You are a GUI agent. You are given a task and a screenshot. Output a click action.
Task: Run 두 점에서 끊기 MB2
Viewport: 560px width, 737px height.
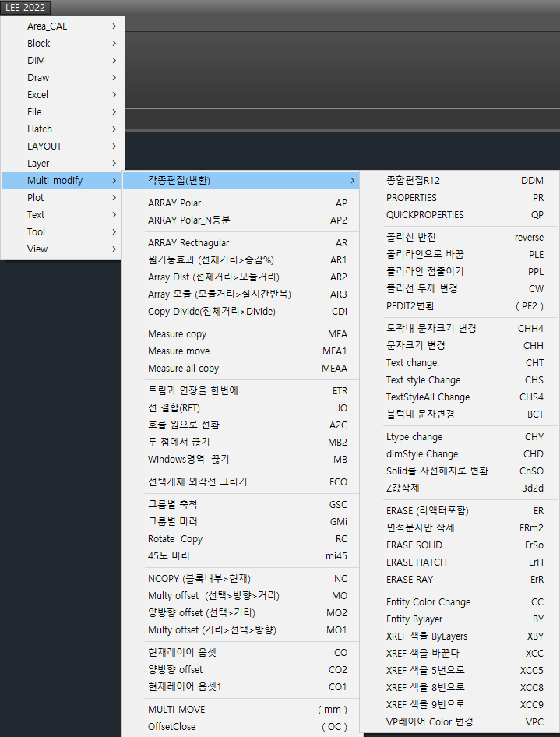(x=241, y=443)
